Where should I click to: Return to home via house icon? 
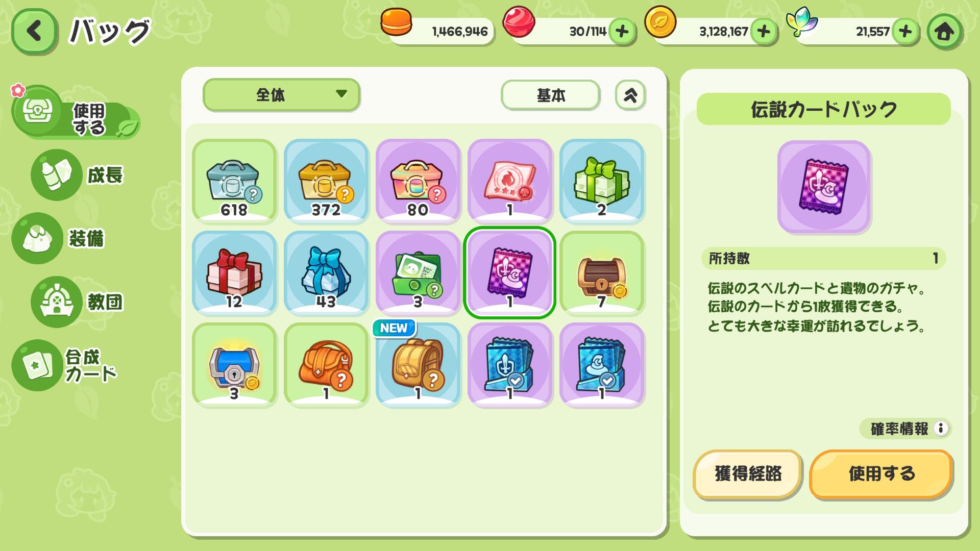click(944, 32)
